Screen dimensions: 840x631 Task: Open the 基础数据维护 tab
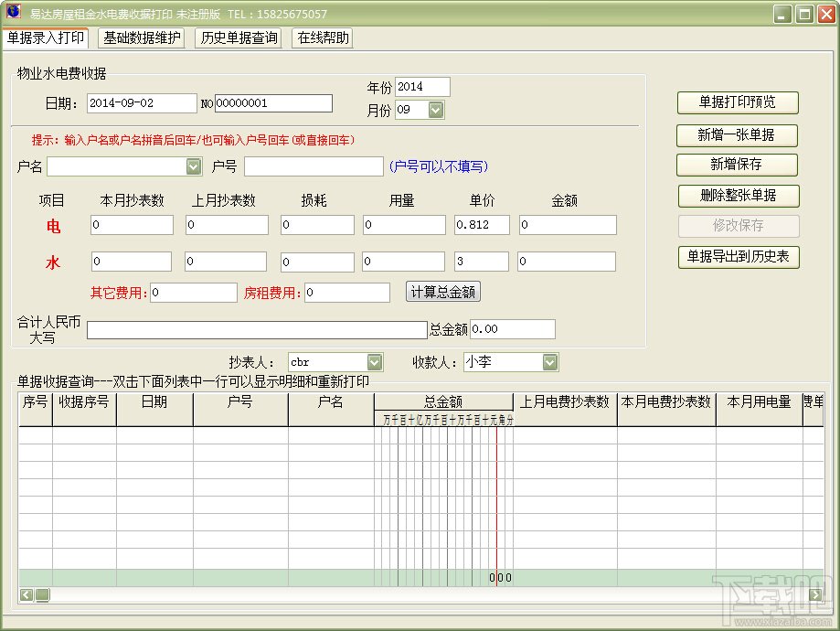(x=142, y=38)
